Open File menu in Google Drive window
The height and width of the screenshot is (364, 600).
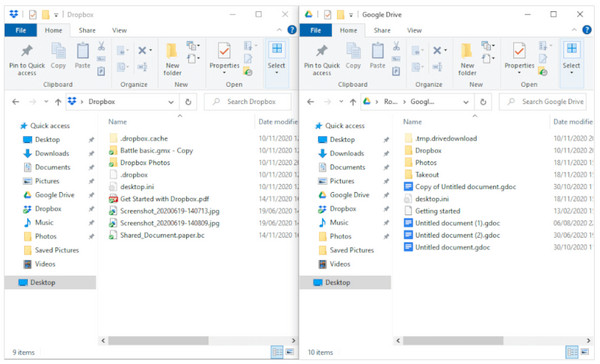316,30
